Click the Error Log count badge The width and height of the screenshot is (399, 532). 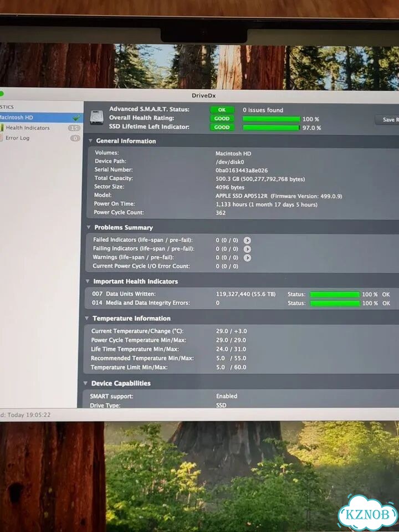point(75,139)
